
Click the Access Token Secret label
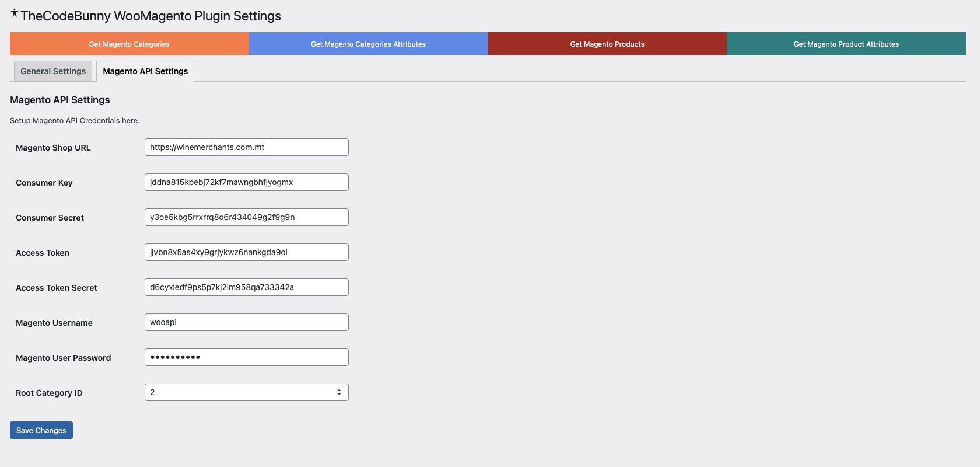pyautogui.click(x=57, y=288)
